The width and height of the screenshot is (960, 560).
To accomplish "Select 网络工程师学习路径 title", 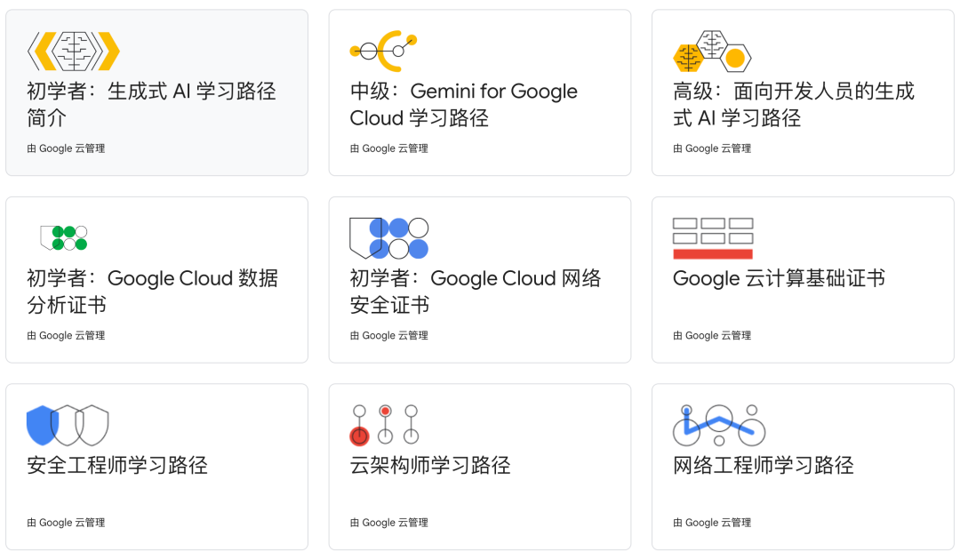I will 763,465.
